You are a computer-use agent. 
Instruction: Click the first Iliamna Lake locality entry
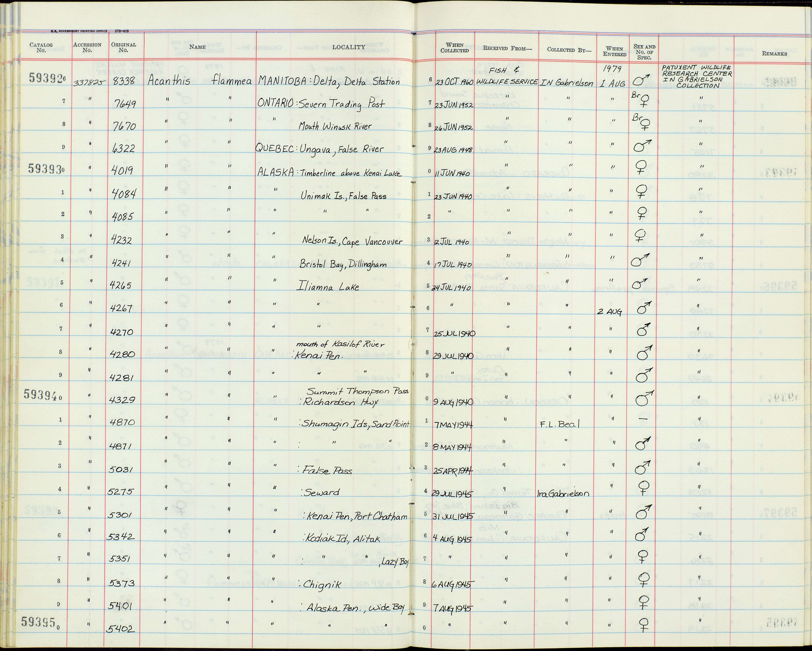tap(328, 287)
